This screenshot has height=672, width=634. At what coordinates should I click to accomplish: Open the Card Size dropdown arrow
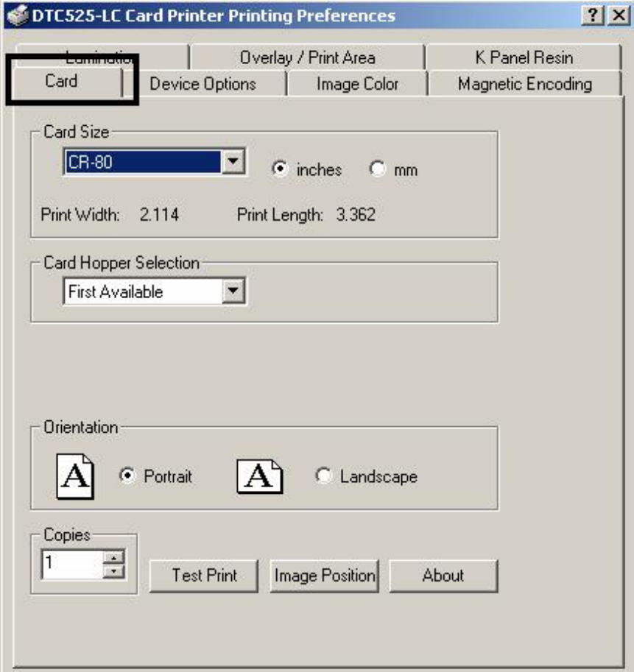(x=233, y=162)
